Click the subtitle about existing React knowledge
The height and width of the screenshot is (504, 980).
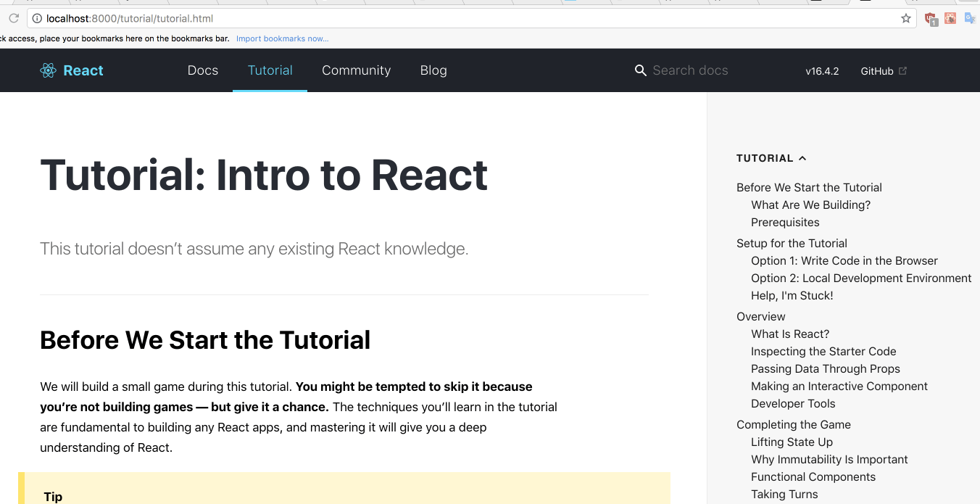coord(254,249)
